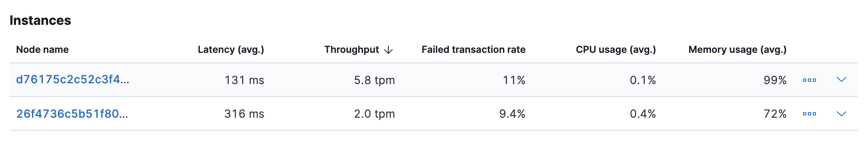This screenshot has height=149, width=868.
Task: Click the 11% failed transaction rate cell
Action: click(x=514, y=80)
